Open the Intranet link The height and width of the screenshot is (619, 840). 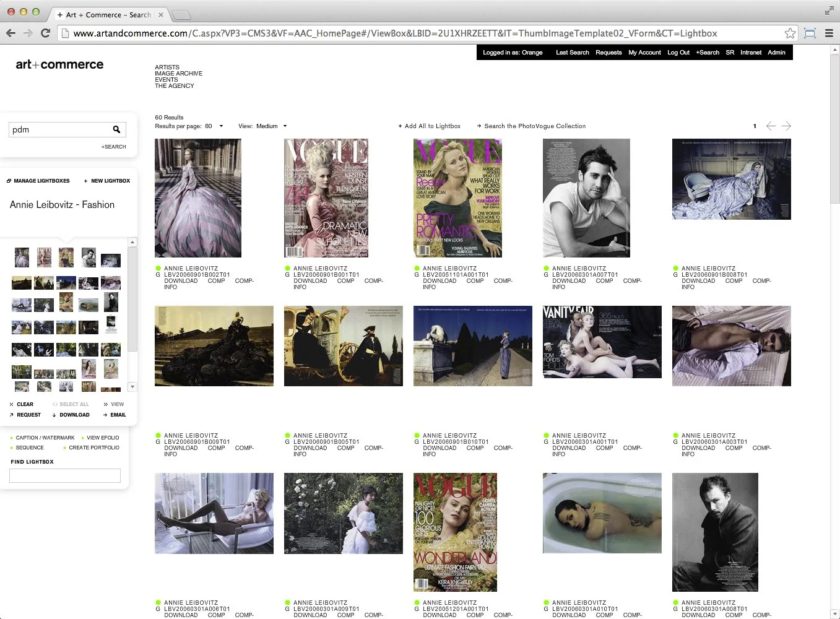(751, 53)
